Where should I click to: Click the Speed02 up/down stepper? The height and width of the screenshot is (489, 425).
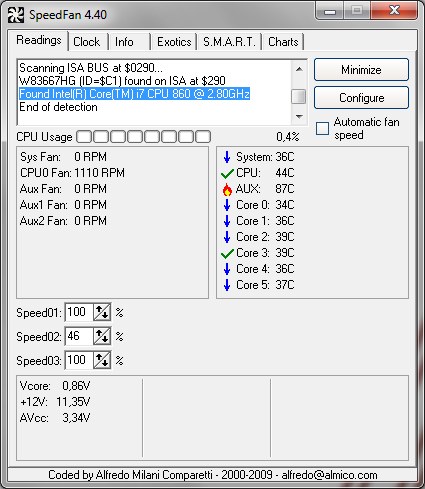(x=102, y=336)
